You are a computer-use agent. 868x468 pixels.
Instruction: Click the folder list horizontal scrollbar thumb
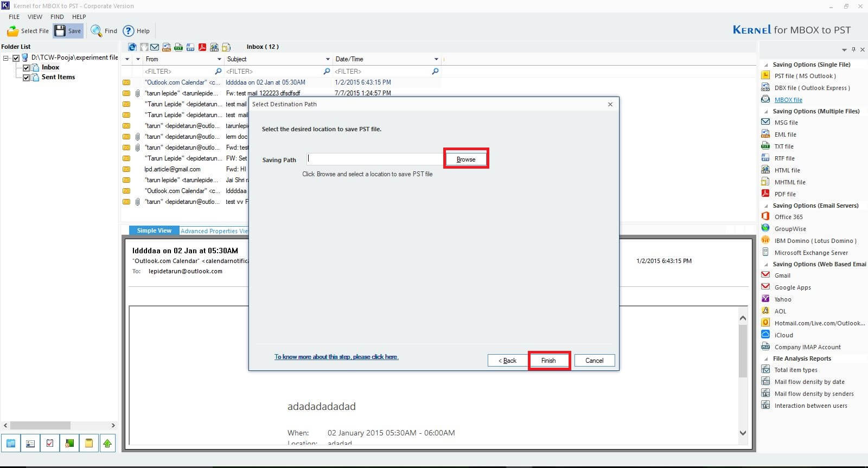(x=40, y=426)
